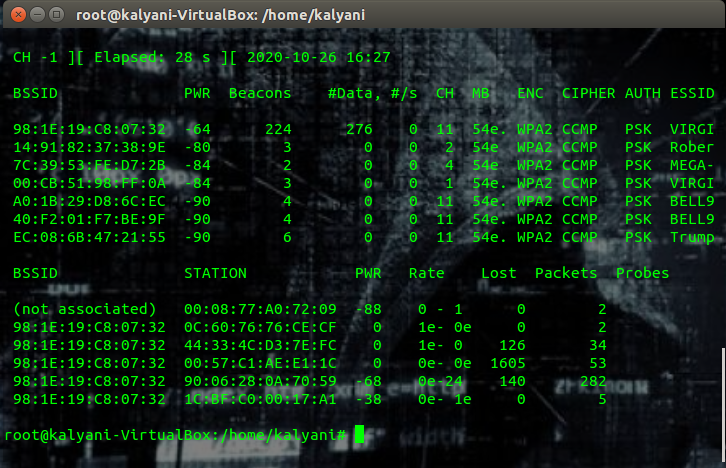This screenshot has width=726, height=468.
Task: Select BSSID 7C:39:53:FE:D7:2B
Action: click(x=89, y=165)
